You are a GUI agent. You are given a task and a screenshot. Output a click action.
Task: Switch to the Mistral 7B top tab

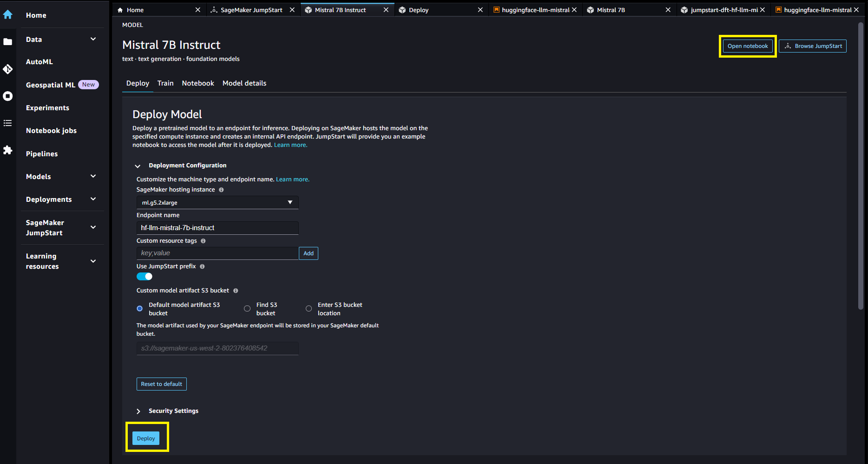611,10
